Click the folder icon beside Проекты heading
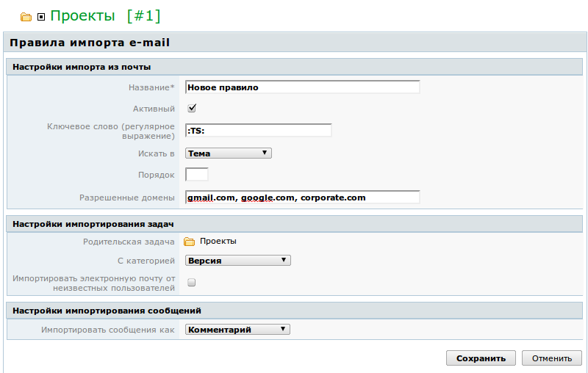The height and width of the screenshot is (373, 588). 26,17
